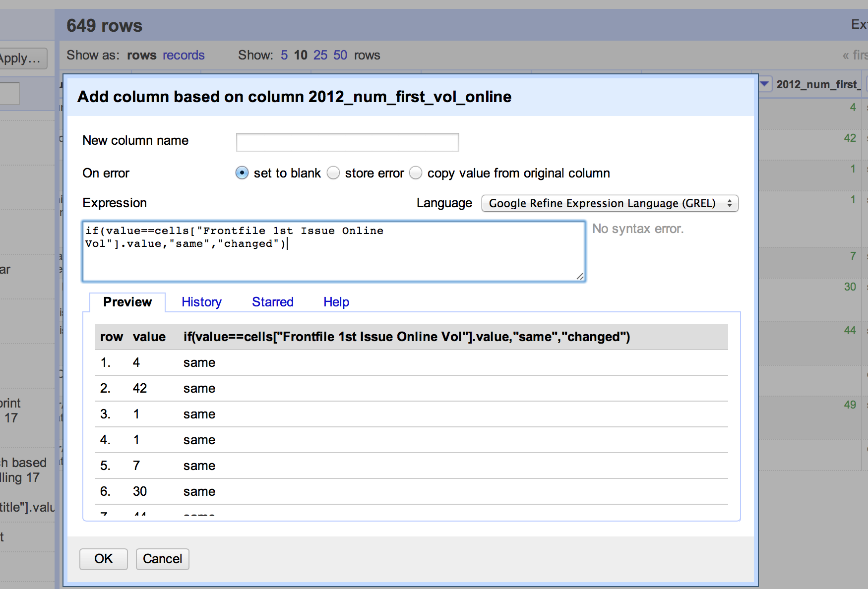Image resolution: width=868 pixels, height=589 pixels.
Task: Show data as records
Action: click(184, 55)
